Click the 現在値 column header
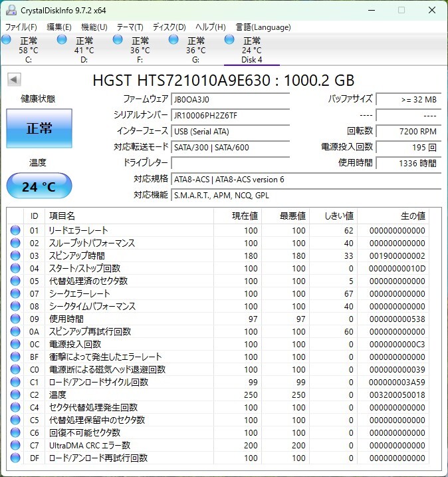Screen dimensions: 448x477 (x=238, y=216)
